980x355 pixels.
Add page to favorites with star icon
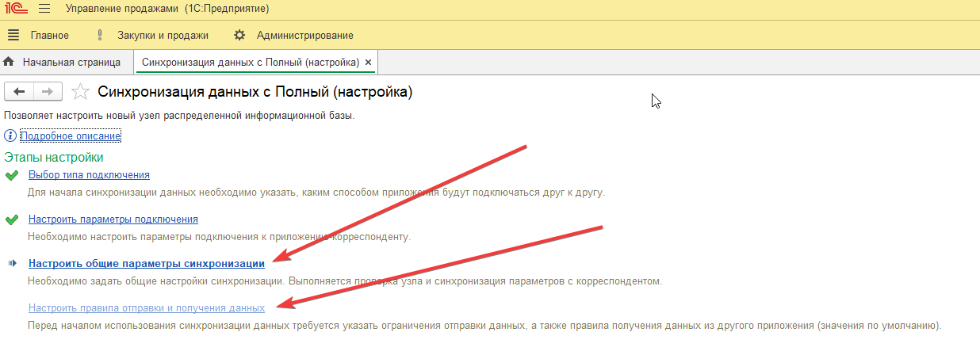click(80, 92)
